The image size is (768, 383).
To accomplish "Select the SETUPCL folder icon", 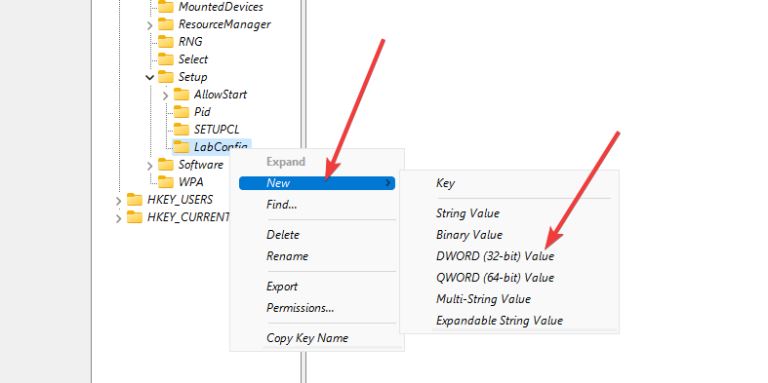I will click(x=181, y=130).
